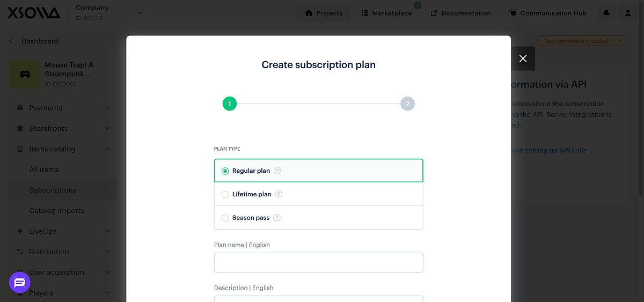Collapse the Items catalog section
Screen dimensions: 644x302
[x=107, y=149]
